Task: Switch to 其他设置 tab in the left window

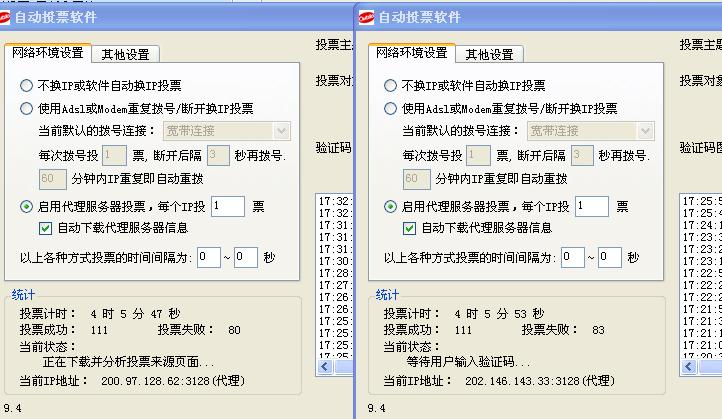Action: pos(125,54)
